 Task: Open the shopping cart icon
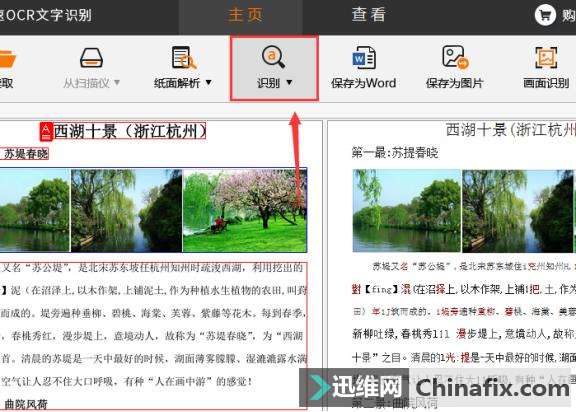click(x=545, y=15)
